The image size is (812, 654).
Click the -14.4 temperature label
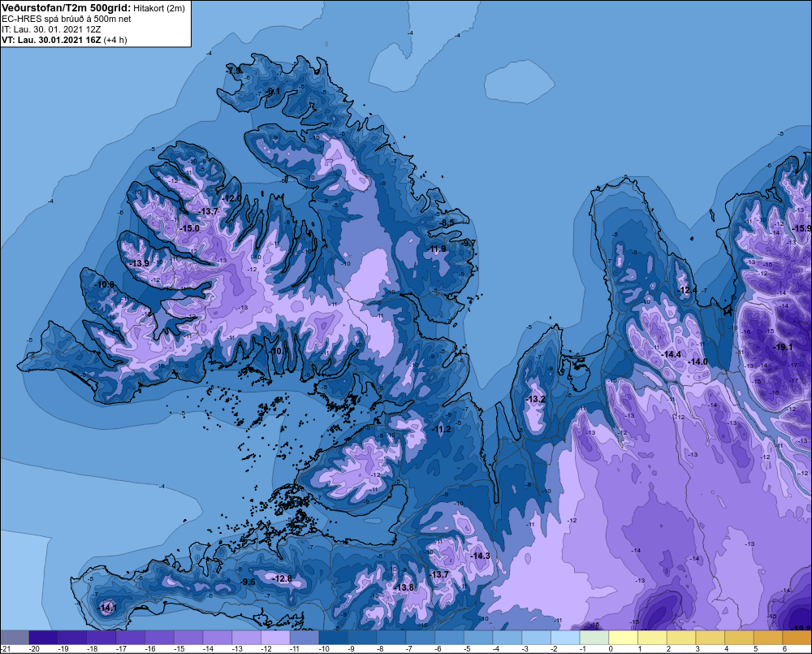point(672,354)
